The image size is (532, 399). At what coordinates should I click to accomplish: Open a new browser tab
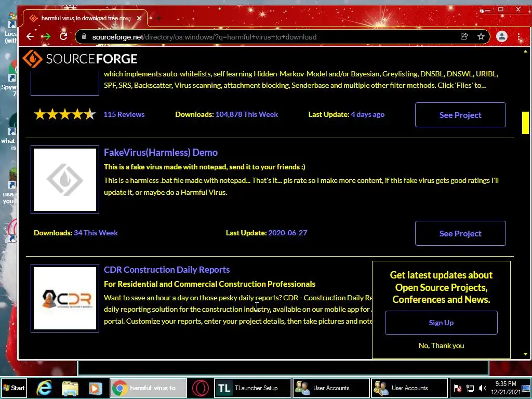coord(158,18)
